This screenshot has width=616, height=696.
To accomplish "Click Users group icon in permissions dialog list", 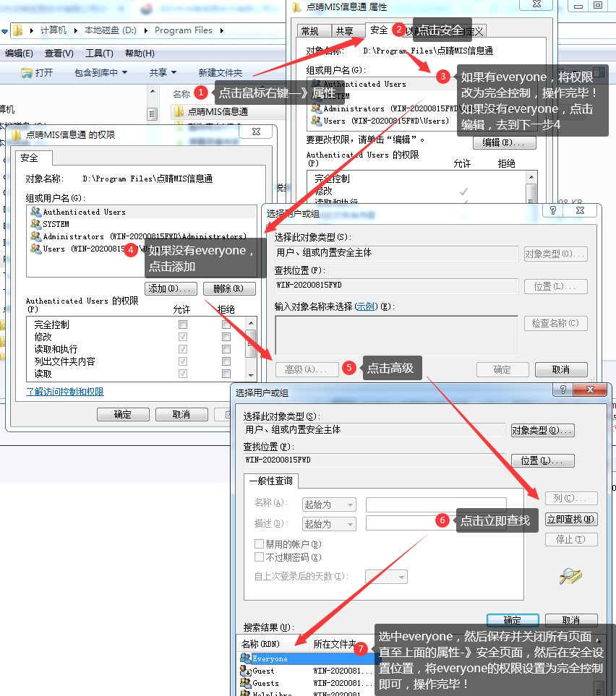I will click(x=36, y=249).
